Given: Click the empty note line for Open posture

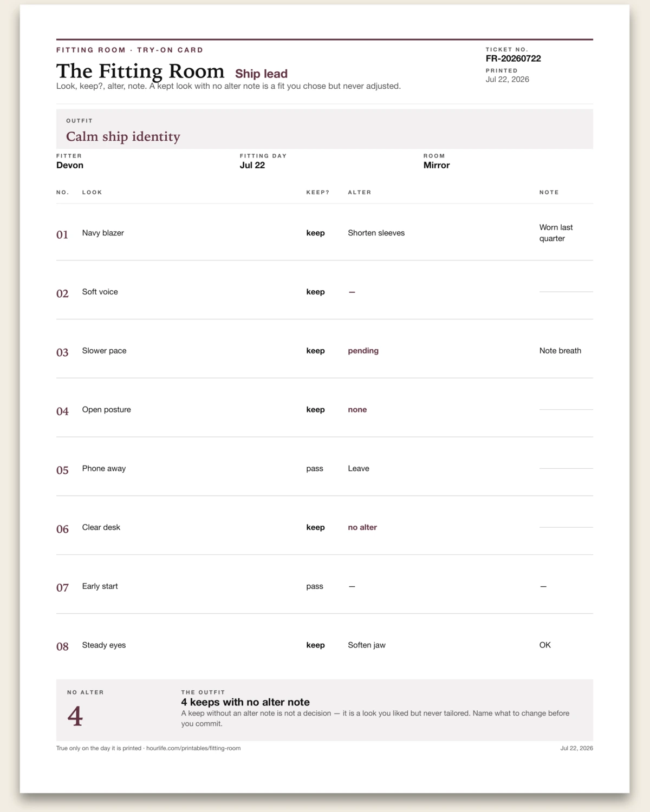Looking at the screenshot, I should point(566,410).
